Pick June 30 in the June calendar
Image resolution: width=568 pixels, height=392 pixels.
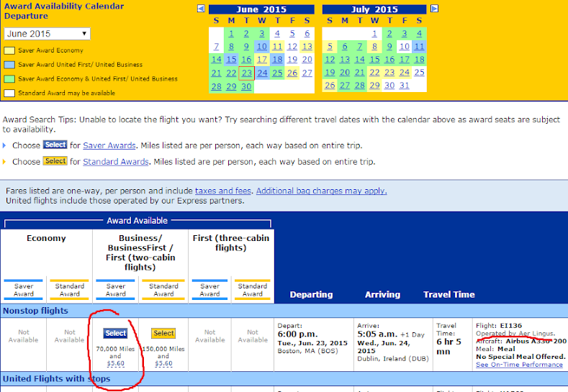pos(246,86)
